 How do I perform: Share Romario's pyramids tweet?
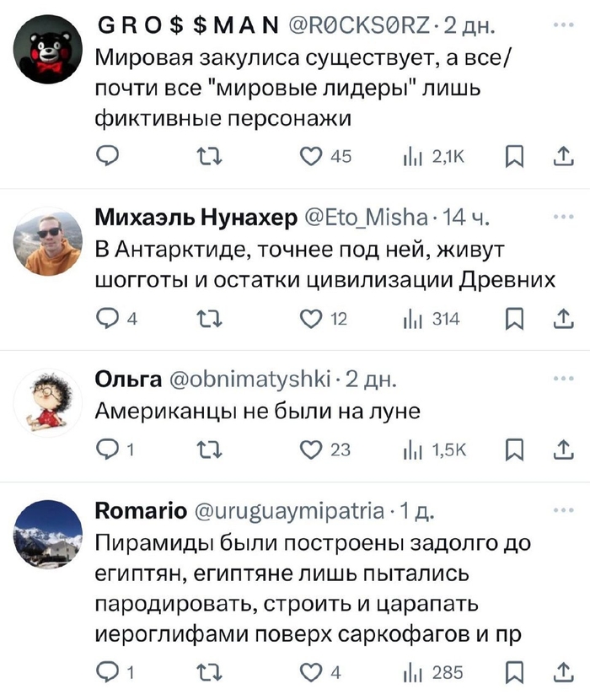tap(560, 671)
